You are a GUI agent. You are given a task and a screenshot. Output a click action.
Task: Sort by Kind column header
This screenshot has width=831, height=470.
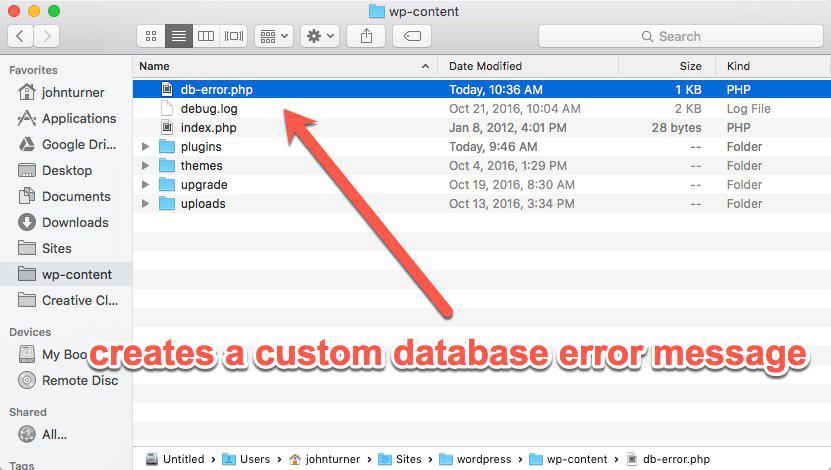coord(773,66)
